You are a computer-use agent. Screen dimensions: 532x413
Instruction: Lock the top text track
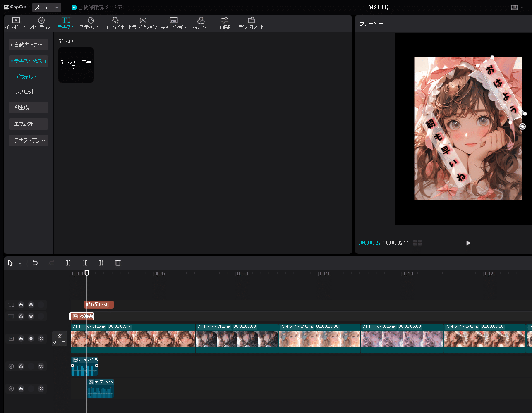tap(21, 305)
